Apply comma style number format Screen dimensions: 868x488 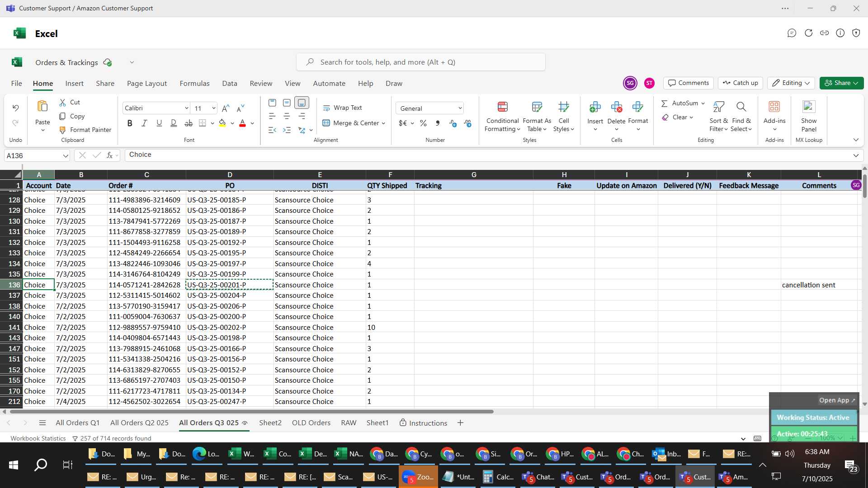438,123
